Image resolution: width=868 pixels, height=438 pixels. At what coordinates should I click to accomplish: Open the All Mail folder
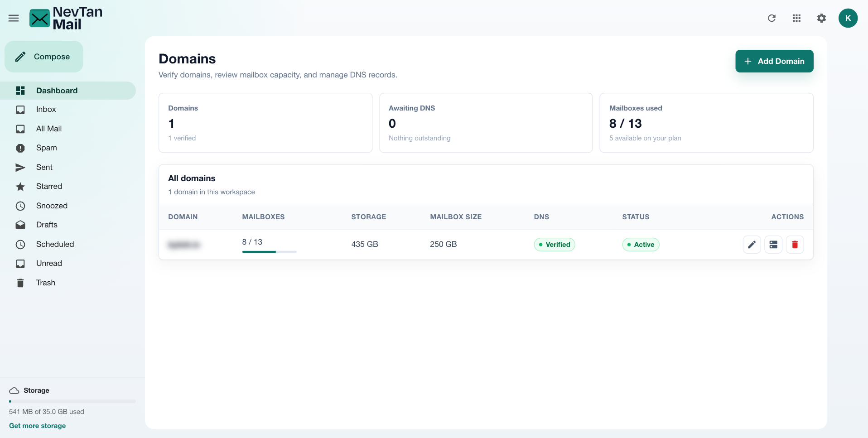(x=68, y=129)
